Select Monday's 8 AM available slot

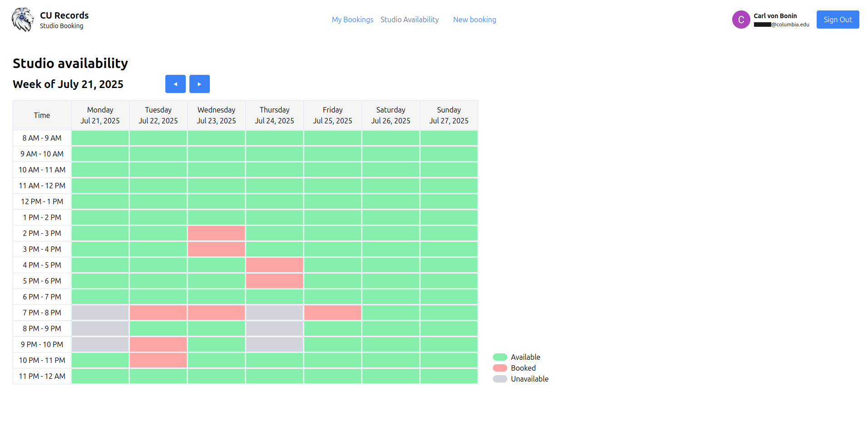click(x=100, y=138)
